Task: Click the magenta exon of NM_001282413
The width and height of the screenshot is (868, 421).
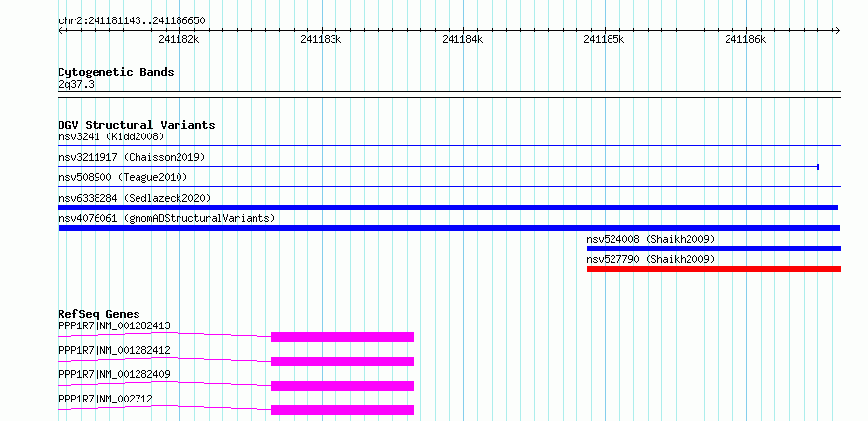Action: point(342,337)
